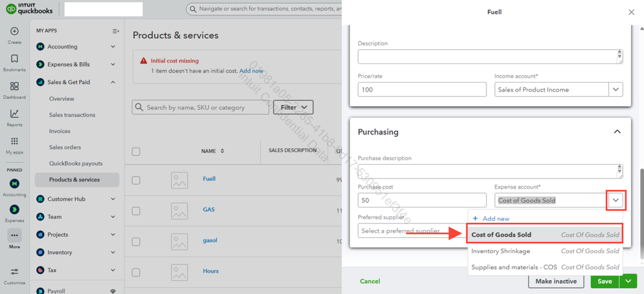Viewport: 644px width, 294px height.
Task: Click the red Initial cost missing warning icon
Action: (x=143, y=61)
